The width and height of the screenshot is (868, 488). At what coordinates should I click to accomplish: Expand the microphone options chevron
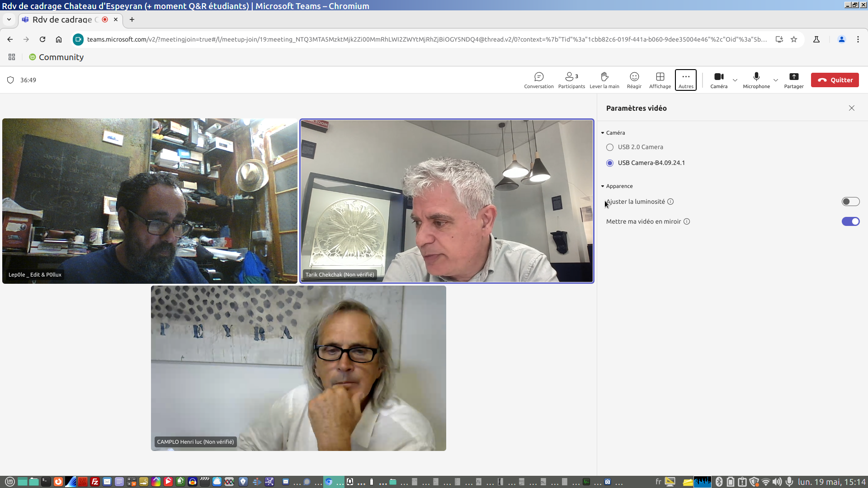coord(776,80)
